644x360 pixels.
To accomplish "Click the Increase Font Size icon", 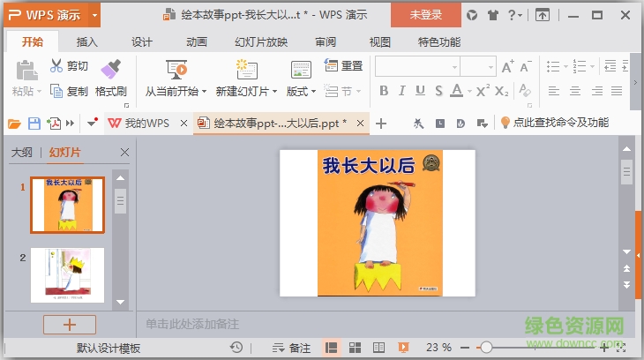I will (x=508, y=66).
